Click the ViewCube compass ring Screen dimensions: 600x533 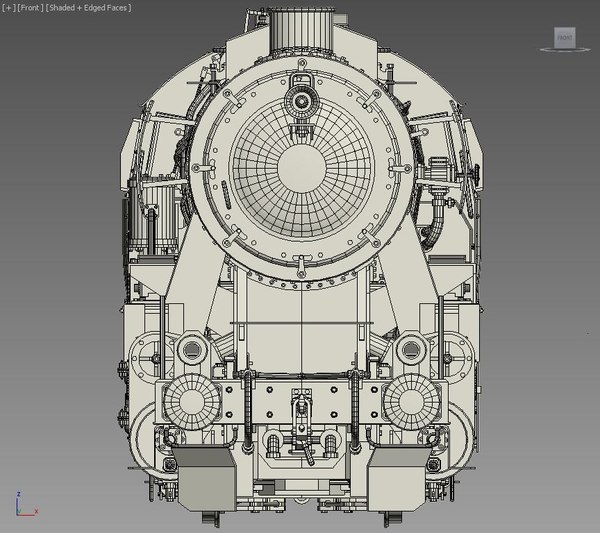coord(565,49)
